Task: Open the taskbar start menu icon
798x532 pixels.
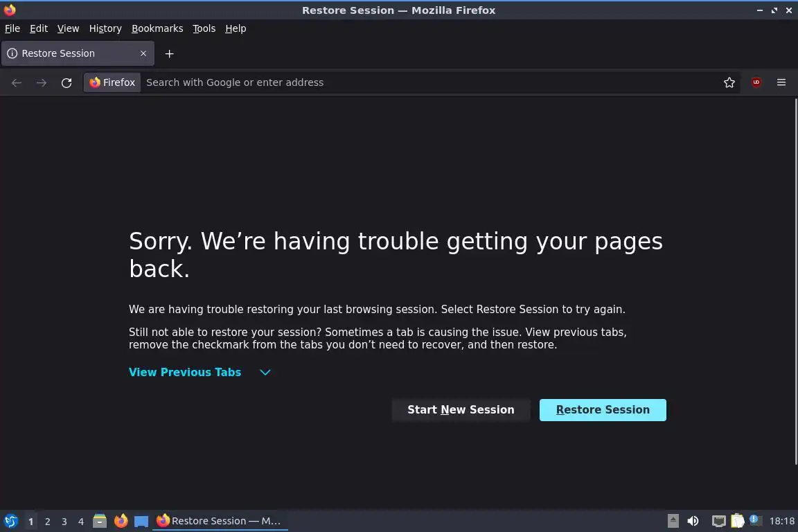Action: tap(10, 521)
